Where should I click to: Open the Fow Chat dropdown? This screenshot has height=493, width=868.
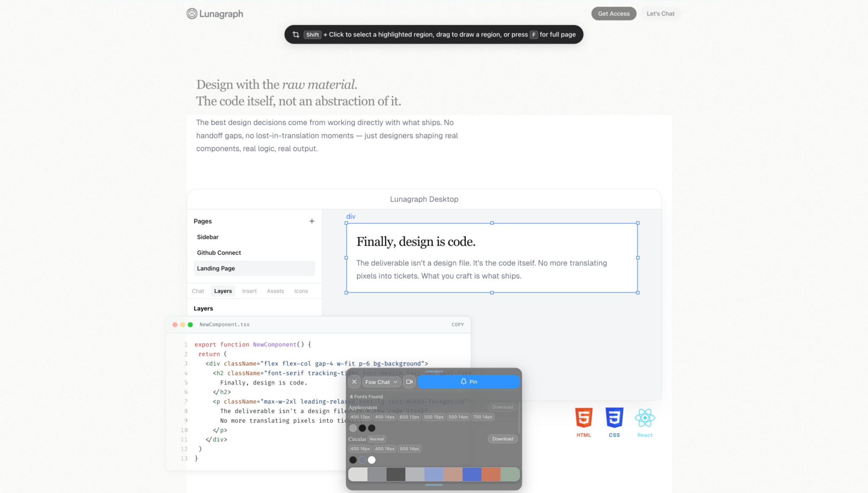click(381, 382)
